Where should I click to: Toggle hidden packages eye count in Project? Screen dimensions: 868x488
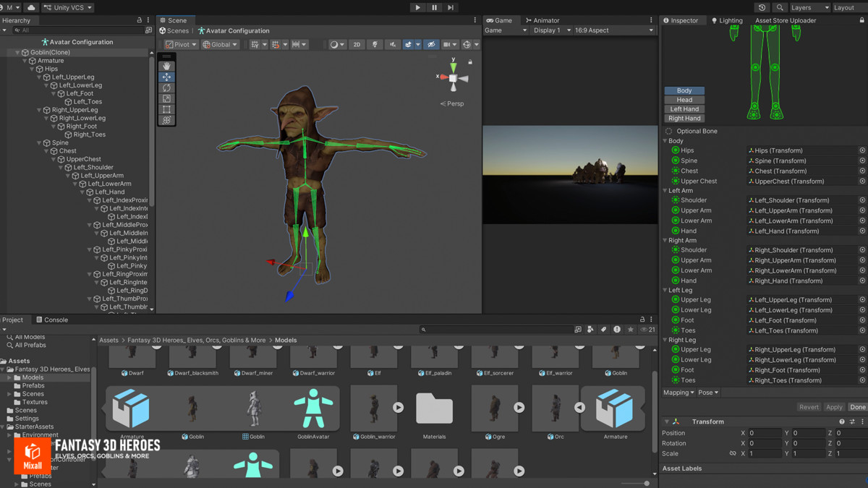tap(648, 330)
